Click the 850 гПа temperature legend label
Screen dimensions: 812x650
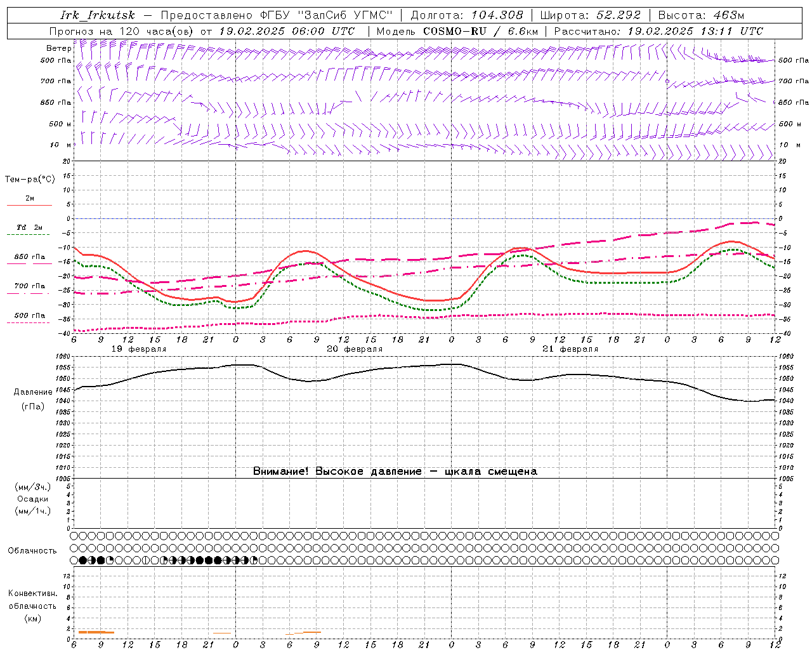pyautogui.click(x=30, y=257)
